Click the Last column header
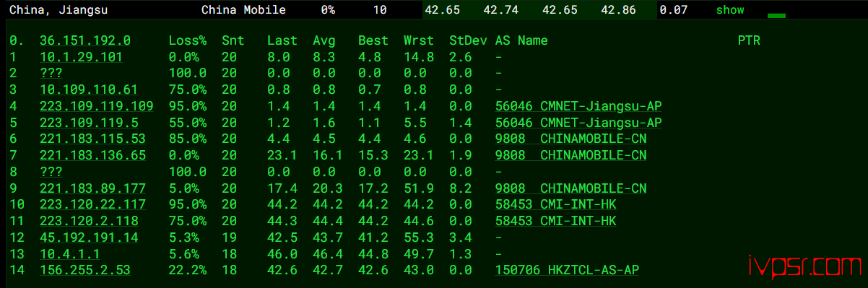 (282, 40)
